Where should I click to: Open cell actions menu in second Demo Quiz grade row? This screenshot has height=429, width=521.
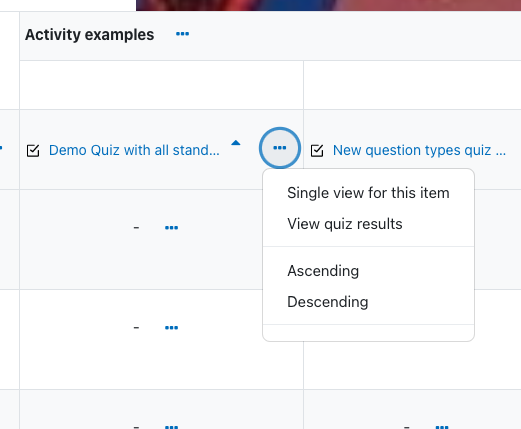pyautogui.click(x=172, y=328)
